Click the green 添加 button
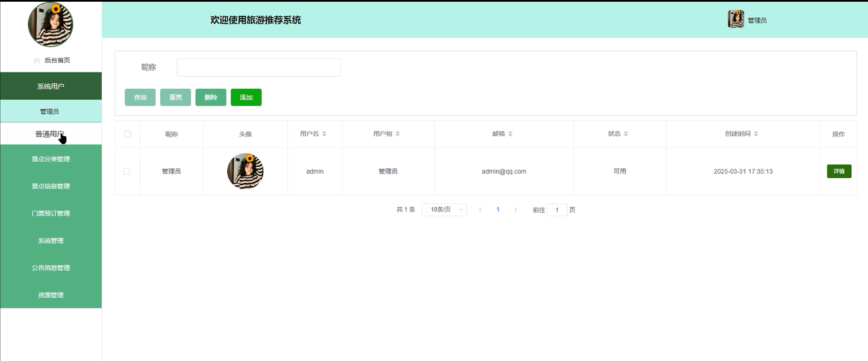 pos(246,97)
